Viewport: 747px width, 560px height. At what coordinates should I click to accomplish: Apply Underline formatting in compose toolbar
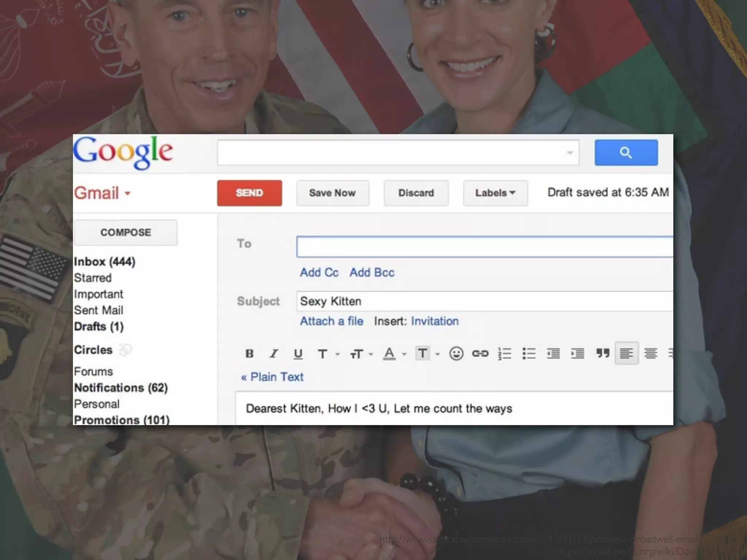click(298, 353)
